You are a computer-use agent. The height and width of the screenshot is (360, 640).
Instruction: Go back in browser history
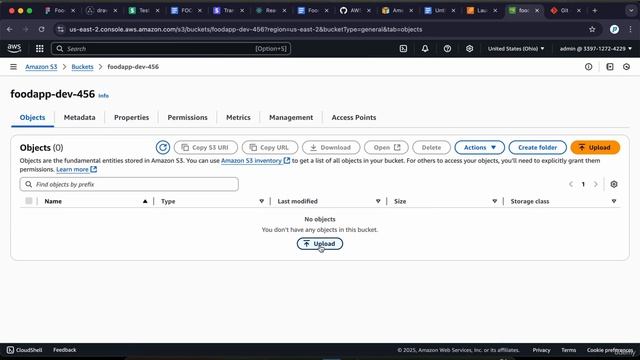coord(9,29)
